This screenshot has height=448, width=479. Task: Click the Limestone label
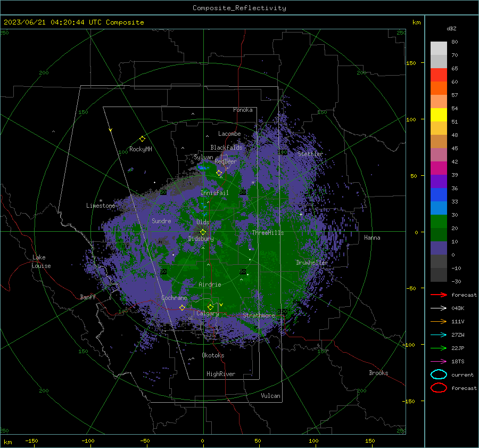click(x=101, y=206)
